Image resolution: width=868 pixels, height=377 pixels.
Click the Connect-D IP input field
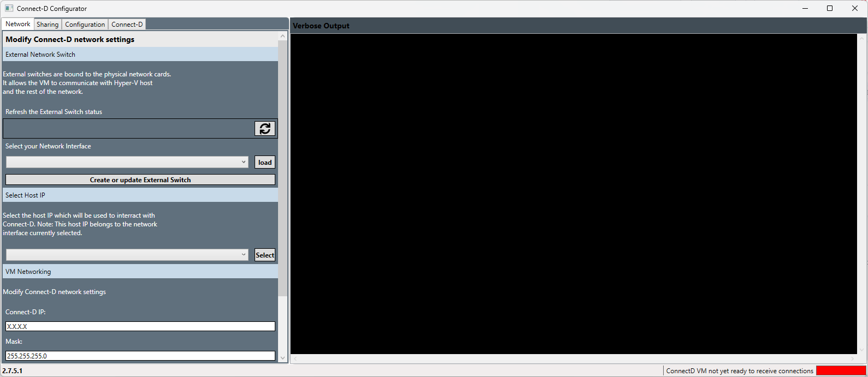(x=140, y=326)
